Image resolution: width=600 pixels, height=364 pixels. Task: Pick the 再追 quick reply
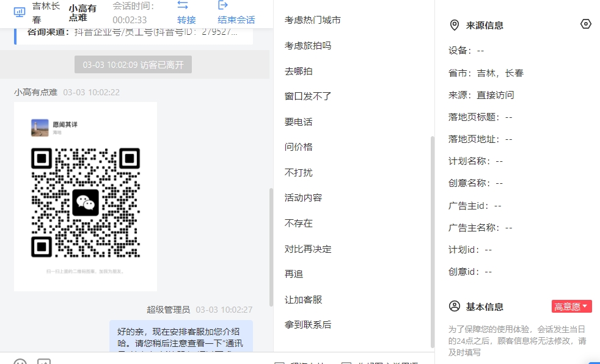click(x=294, y=274)
